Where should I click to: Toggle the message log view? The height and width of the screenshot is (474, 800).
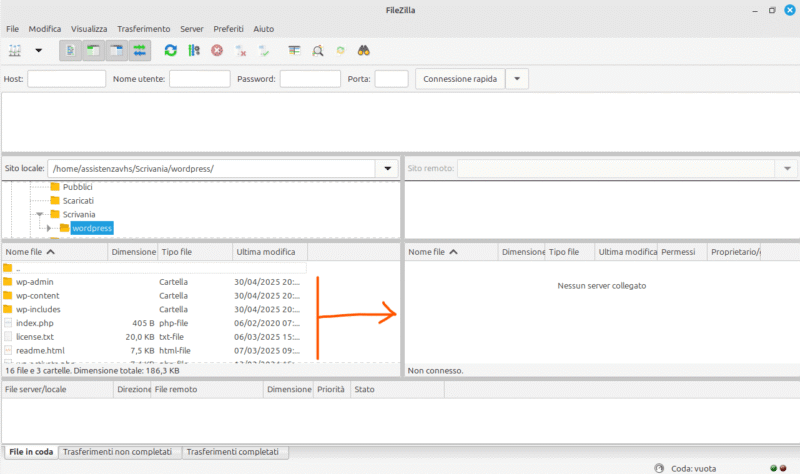click(70, 51)
